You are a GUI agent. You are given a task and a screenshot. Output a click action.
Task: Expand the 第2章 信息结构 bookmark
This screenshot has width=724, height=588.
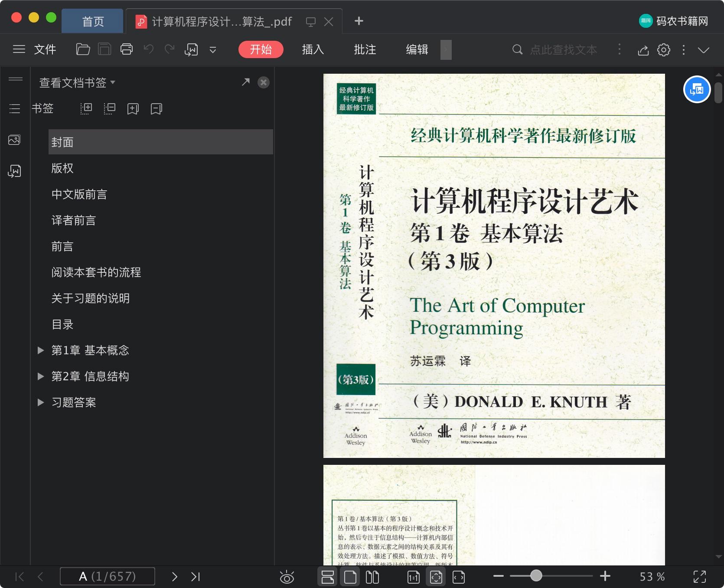coord(41,376)
